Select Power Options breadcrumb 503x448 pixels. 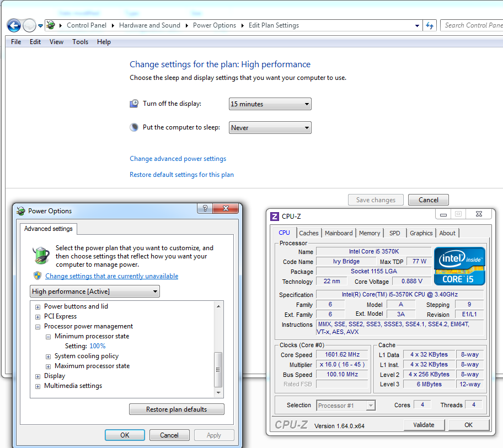click(x=215, y=25)
